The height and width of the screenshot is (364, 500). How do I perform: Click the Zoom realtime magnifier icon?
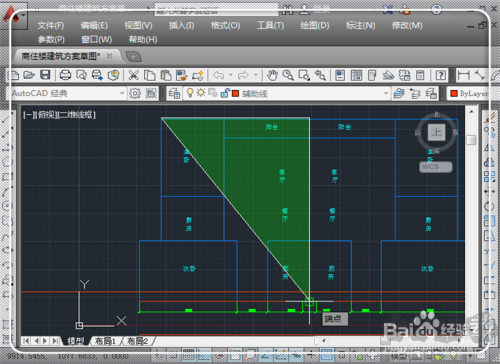[x=288, y=75]
